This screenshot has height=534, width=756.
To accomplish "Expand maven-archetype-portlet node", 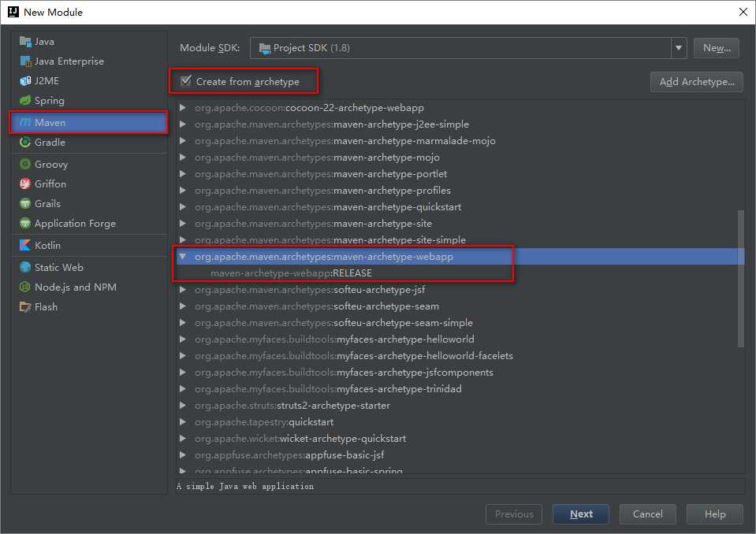I will pos(183,174).
